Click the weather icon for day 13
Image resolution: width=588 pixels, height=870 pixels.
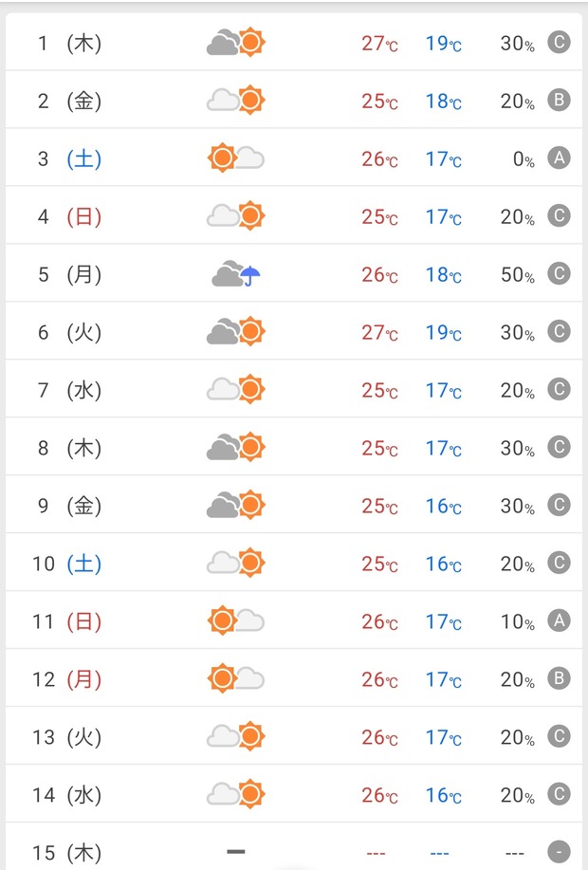[236, 736]
